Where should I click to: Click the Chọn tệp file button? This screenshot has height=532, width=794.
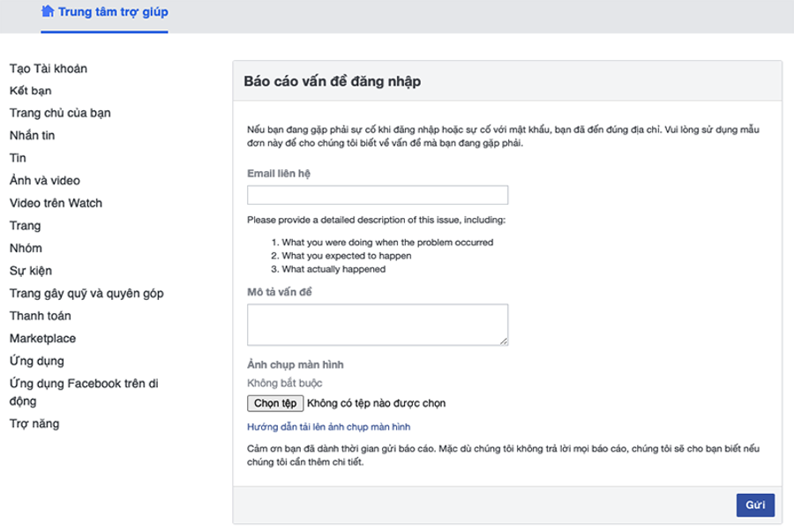click(275, 403)
